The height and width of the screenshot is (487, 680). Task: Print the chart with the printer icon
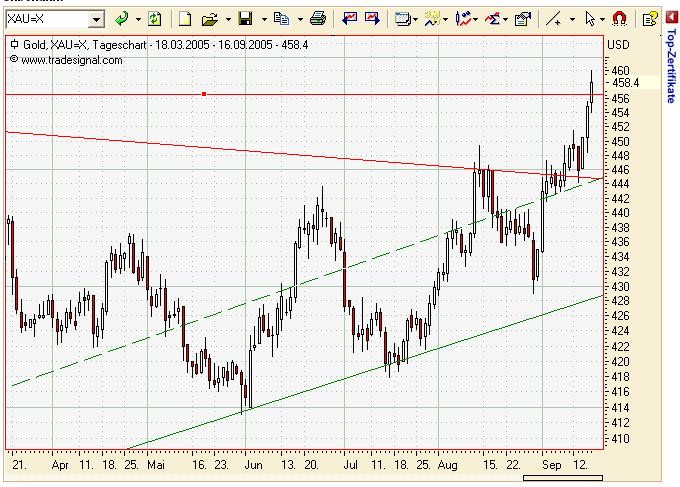(318, 19)
